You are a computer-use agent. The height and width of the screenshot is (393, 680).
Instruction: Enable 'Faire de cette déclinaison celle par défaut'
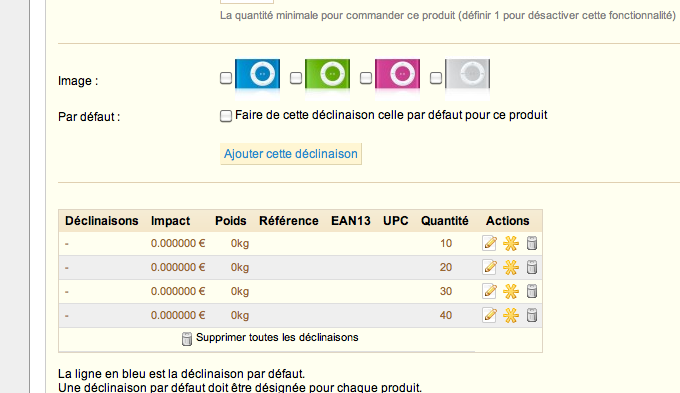(x=226, y=116)
